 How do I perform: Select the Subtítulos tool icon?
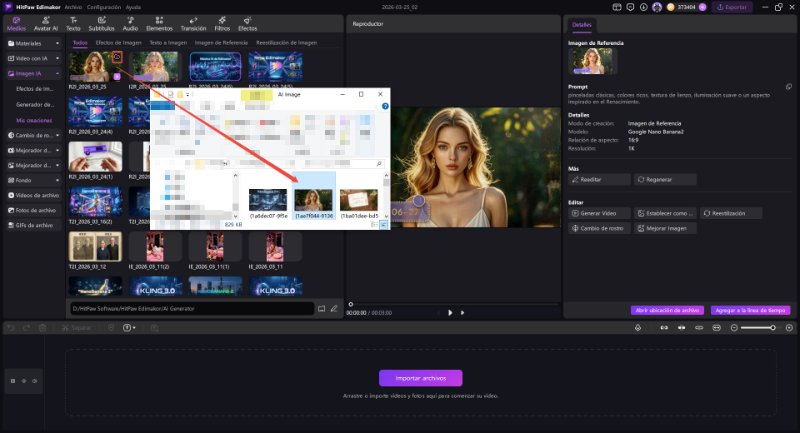(x=101, y=24)
